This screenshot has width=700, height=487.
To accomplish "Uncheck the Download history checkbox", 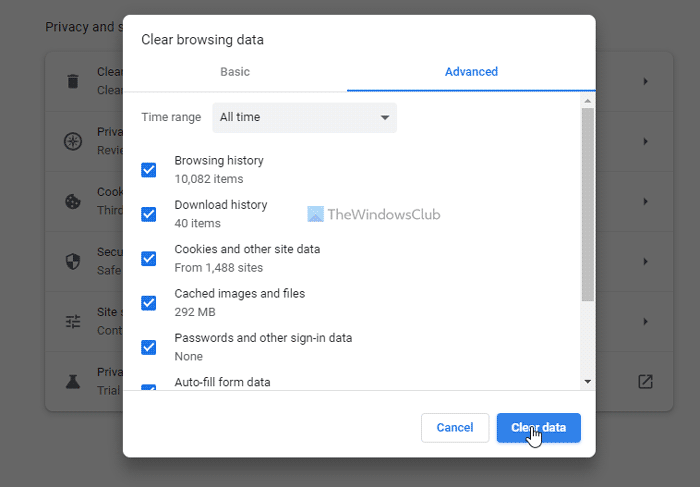I will (x=149, y=214).
